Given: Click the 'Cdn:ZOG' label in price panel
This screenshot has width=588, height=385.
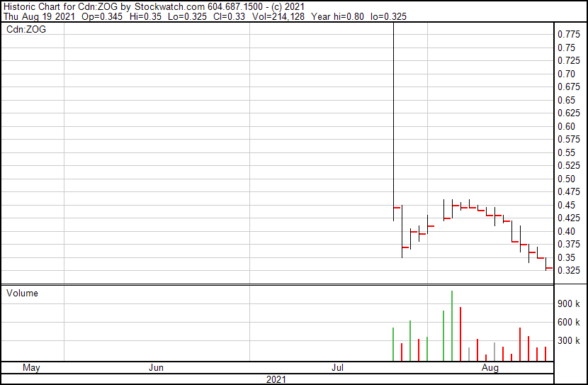Looking at the screenshot, I should pos(26,29).
